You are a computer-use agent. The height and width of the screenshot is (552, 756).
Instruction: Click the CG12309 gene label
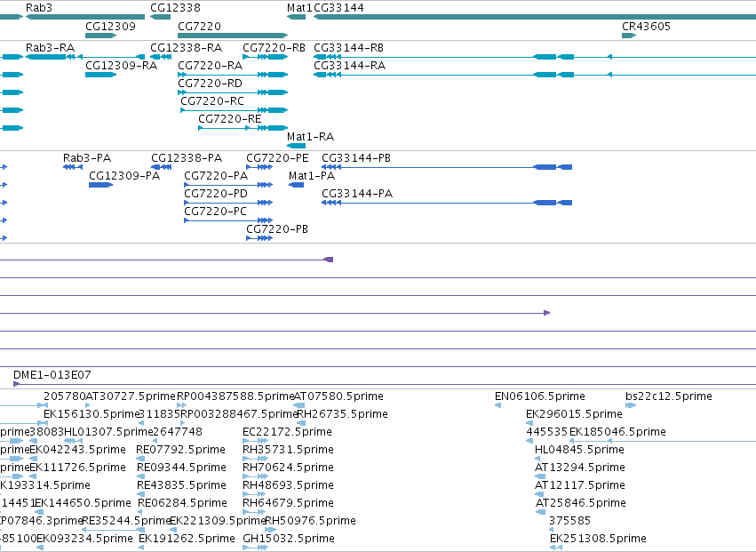click(x=110, y=26)
